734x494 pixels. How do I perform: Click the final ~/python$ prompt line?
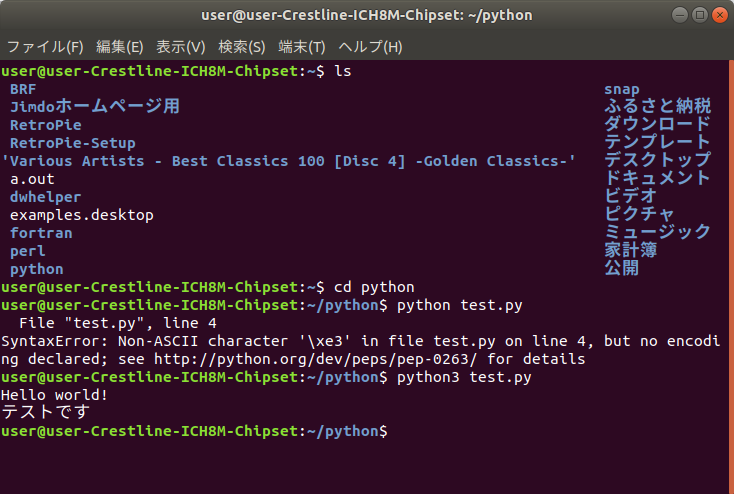coord(194,431)
